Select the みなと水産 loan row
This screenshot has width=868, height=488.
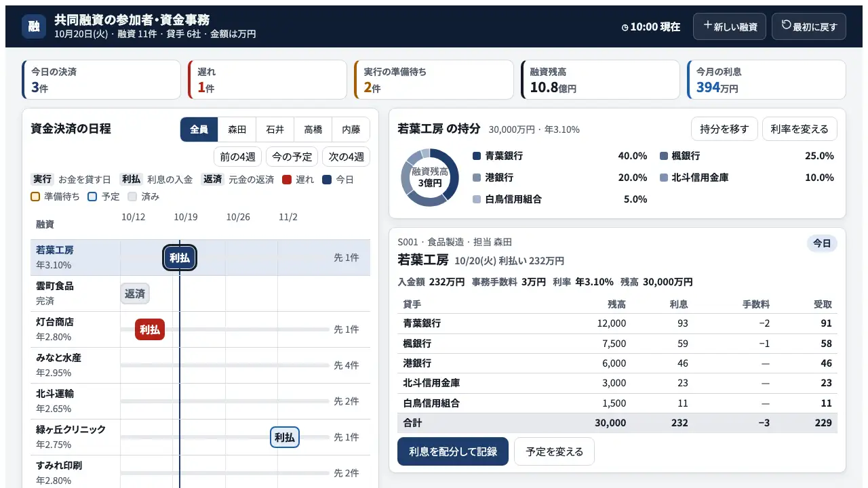click(x=200, y=365)
